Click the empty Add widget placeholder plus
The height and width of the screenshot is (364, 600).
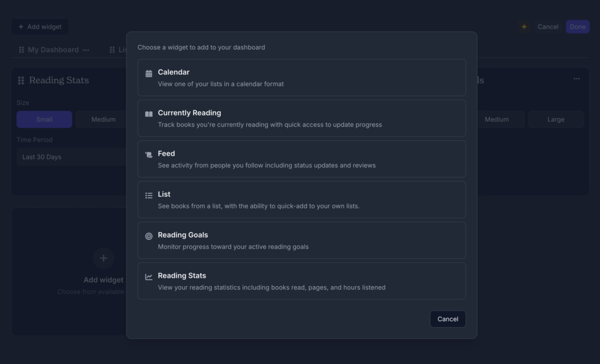(x=103, y=258)
